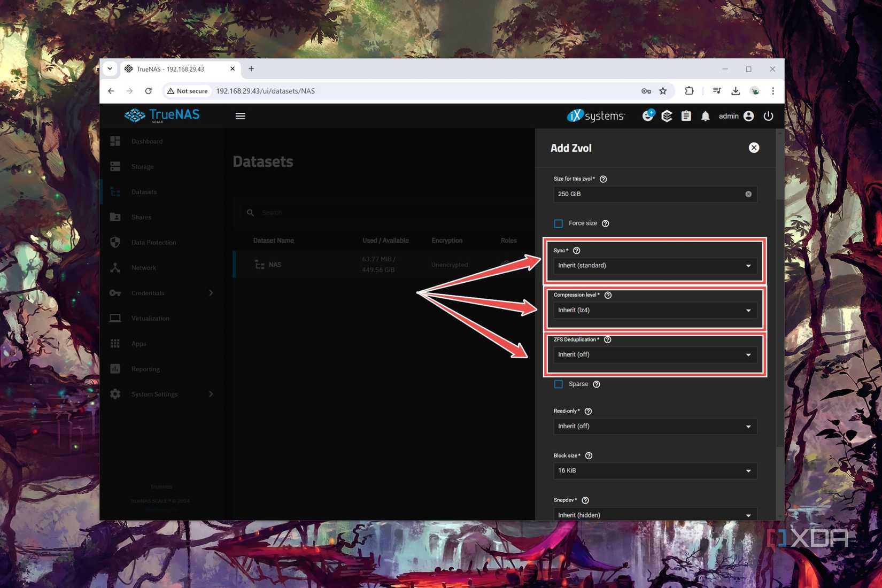882x588 pixels.
Task: Click the Used / Available column header
Action: pos(385,241)
